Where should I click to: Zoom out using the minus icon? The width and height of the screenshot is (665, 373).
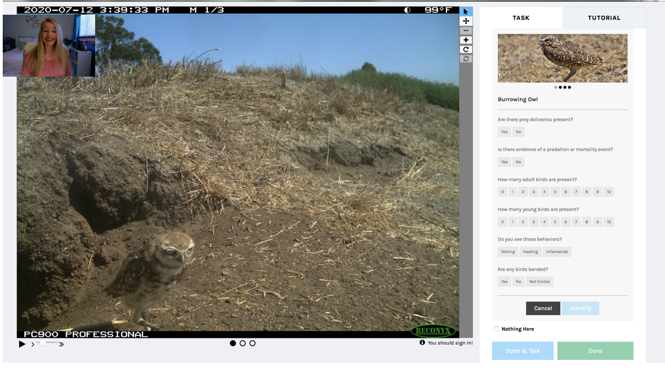(466, 31)
